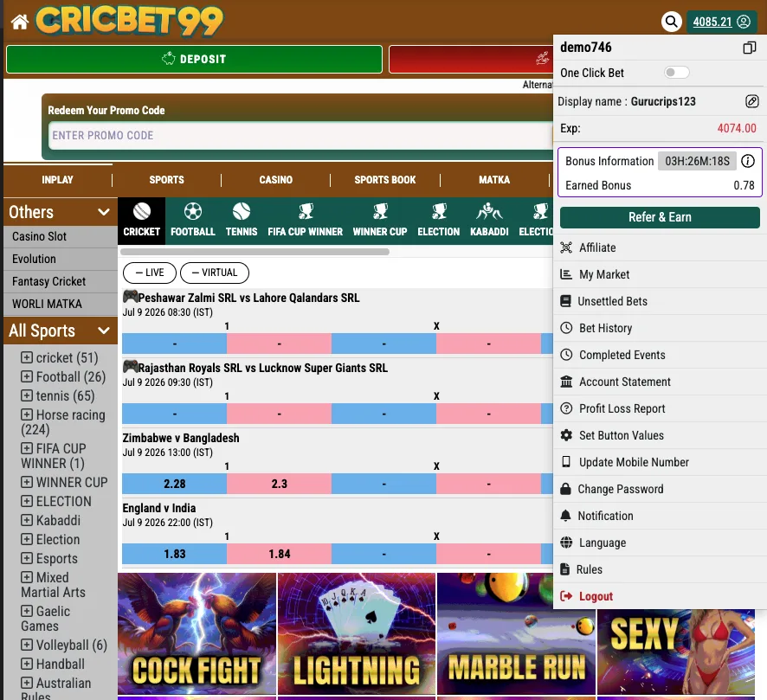Open Election trophy icon
This screenshot has height=700, width=767.
point(439,211)
